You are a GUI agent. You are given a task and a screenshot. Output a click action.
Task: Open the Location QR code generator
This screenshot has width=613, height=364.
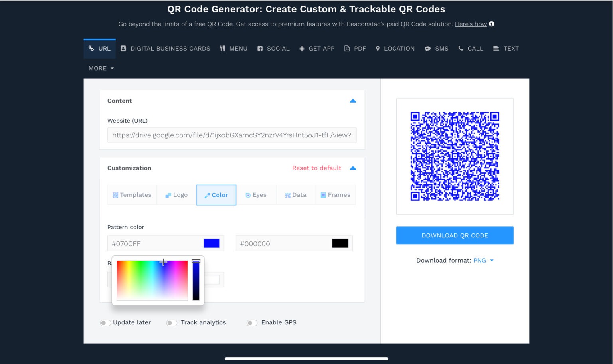coord(395,48)
